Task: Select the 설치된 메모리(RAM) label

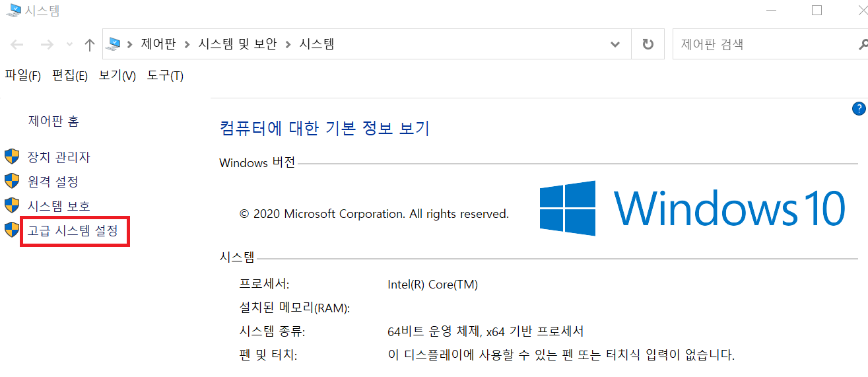Action: (x=294, y=308)
